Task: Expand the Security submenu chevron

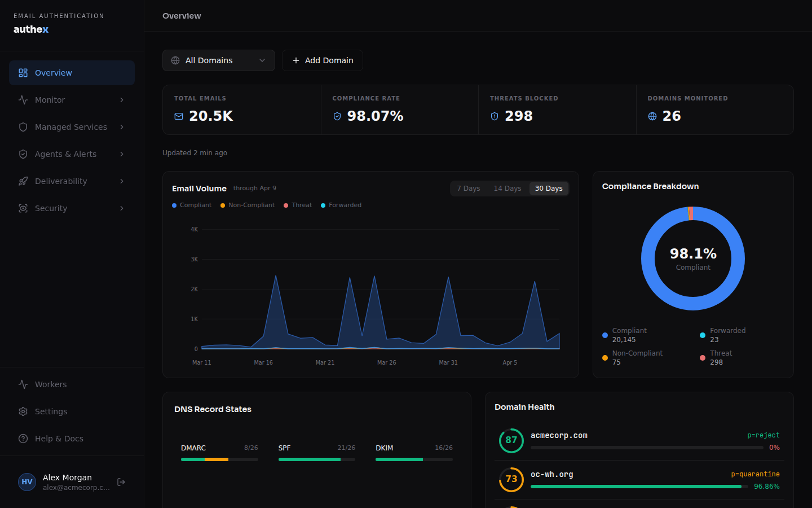Action: pyautogui.click(x=122, y=208)
